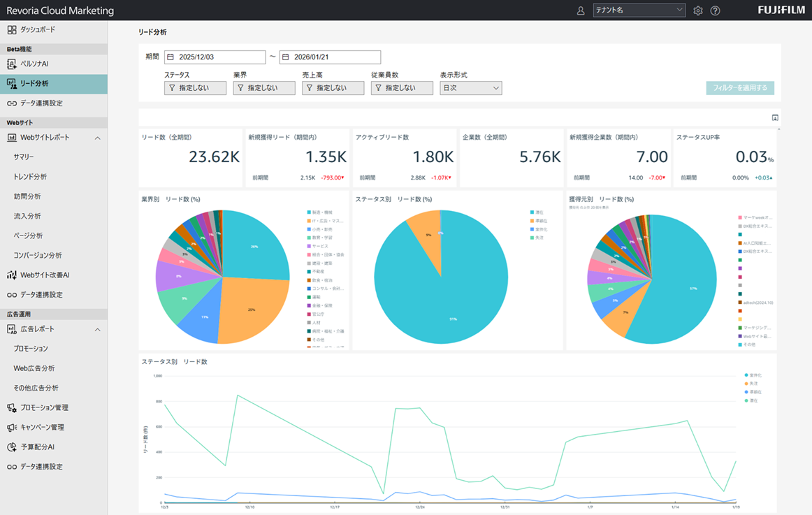Select トレンド分析 in the sidebar
The width and height of the screenshot is (812, 515).
click(x=30, y=177)
